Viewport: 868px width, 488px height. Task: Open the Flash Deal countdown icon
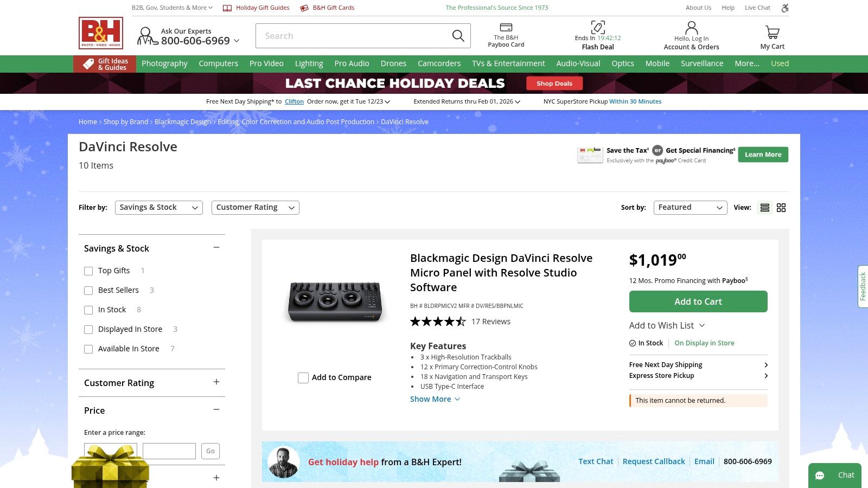click(597, 26)
